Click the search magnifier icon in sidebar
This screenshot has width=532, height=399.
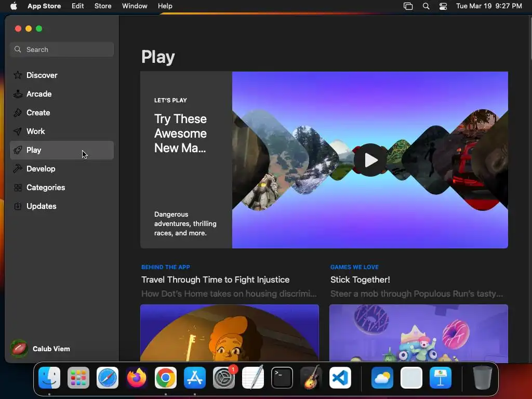tap(18, 49)
